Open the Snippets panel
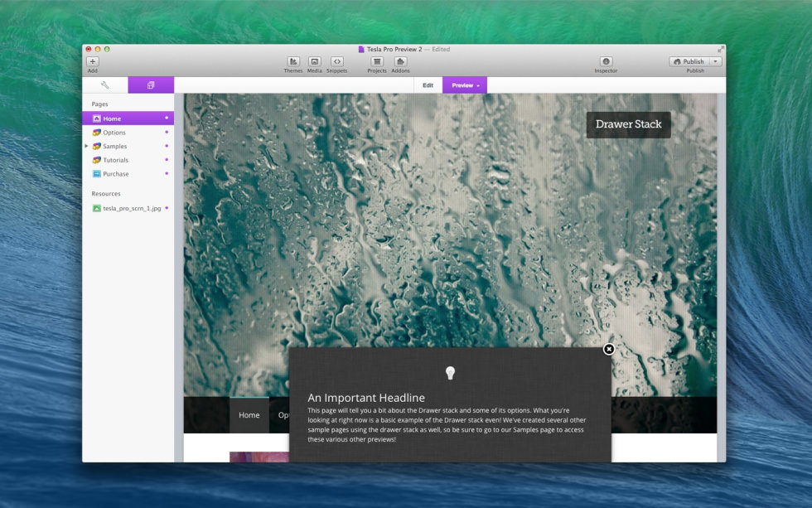812x508 pixels. pyautogui.click(x=336, y=61)
